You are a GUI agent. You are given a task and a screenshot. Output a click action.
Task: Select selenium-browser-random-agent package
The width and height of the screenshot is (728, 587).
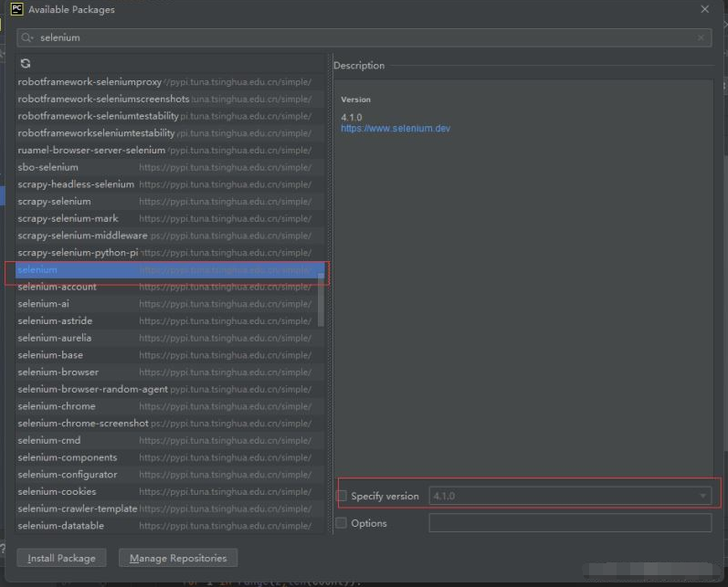[170, 389]
